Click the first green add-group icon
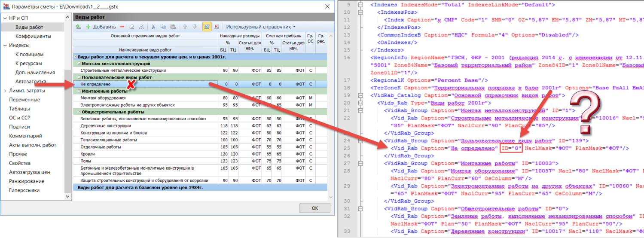The width and height of the screenshot is (644, 238). tap(78, 27)
